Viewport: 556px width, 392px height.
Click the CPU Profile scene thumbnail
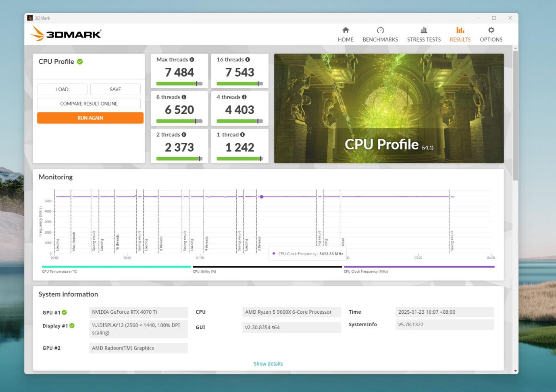tap(389, 108)
